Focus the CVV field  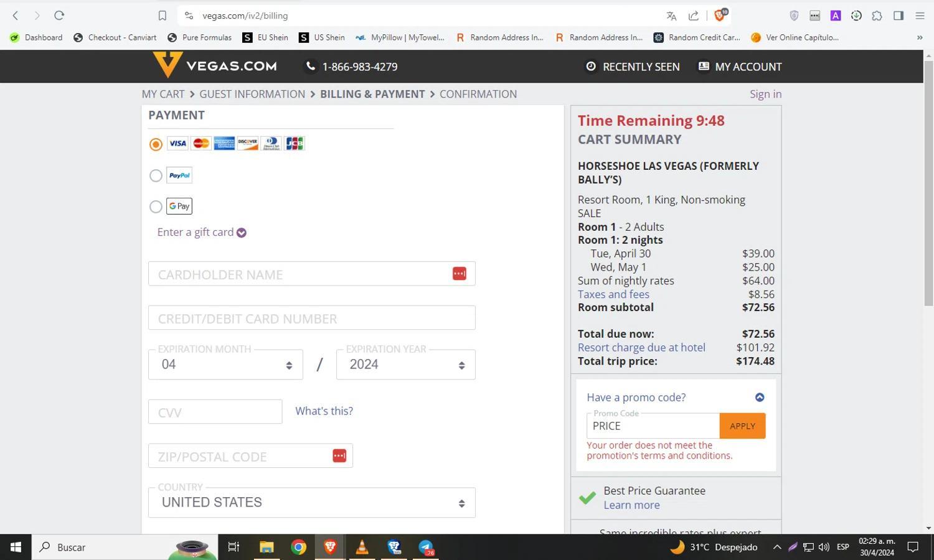[215, 412]
